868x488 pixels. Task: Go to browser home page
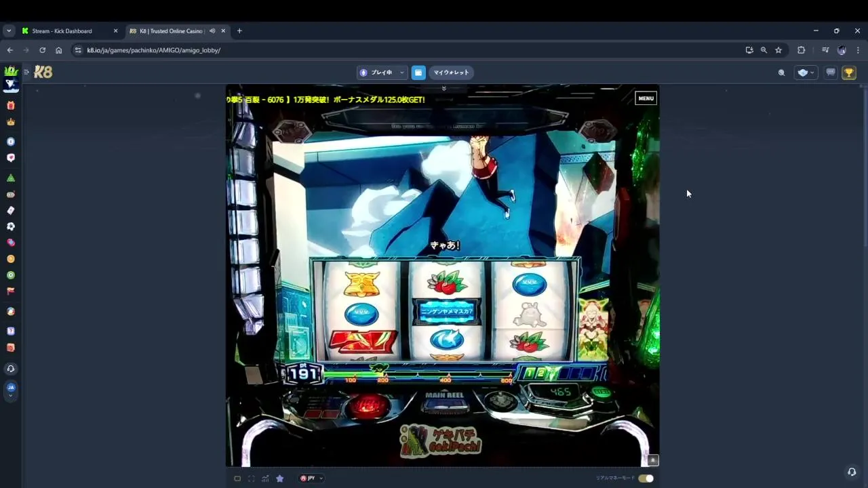[58, 50]
